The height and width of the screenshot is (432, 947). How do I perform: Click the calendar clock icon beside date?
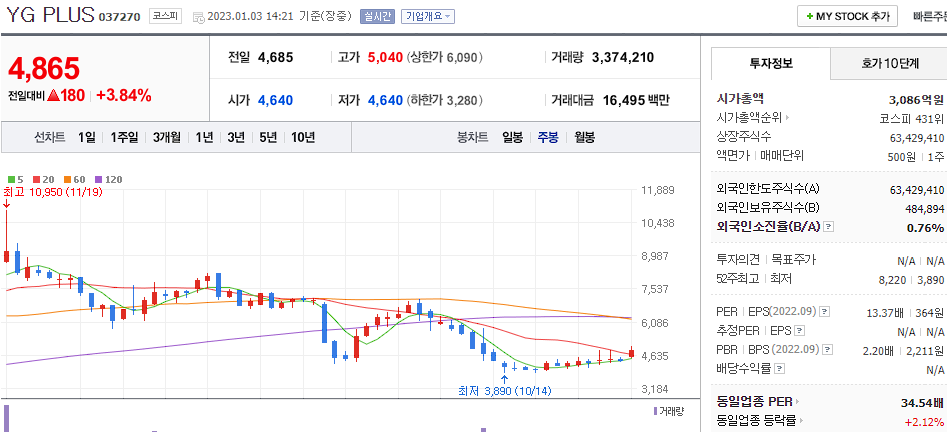click(x=198, y=17)
